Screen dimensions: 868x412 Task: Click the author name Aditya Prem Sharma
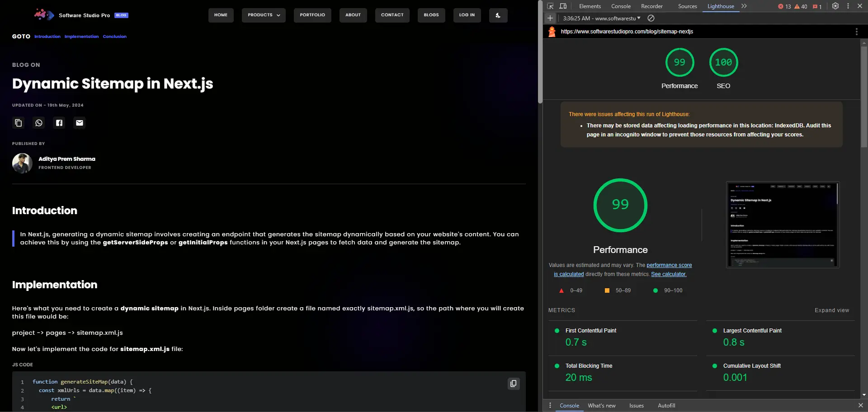pyautogui.click(x=67, y=159)
